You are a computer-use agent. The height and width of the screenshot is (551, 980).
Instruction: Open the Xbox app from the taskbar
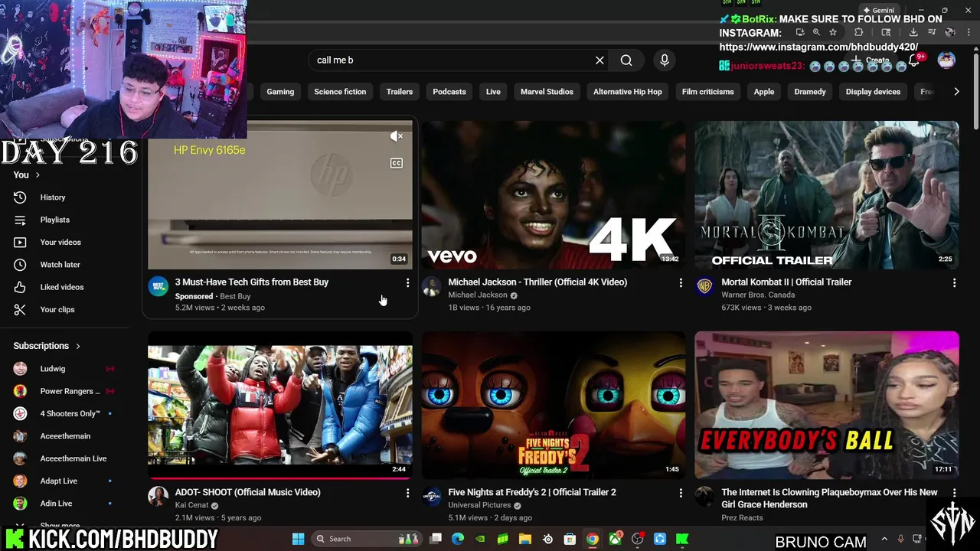[615, 539]
